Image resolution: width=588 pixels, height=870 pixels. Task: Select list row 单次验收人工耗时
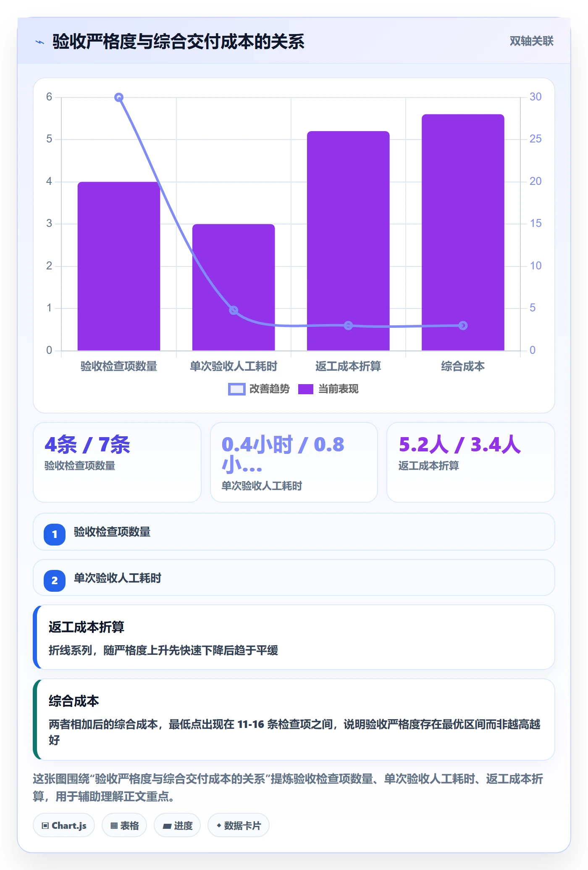(x=294, y=577)
